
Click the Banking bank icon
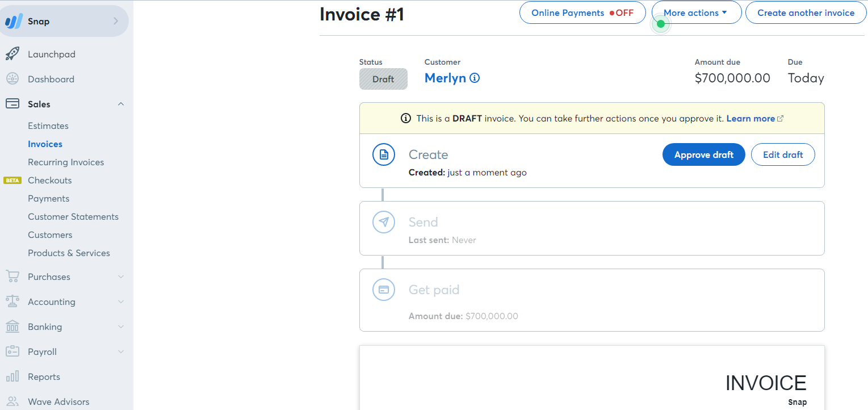click(12, 327)
